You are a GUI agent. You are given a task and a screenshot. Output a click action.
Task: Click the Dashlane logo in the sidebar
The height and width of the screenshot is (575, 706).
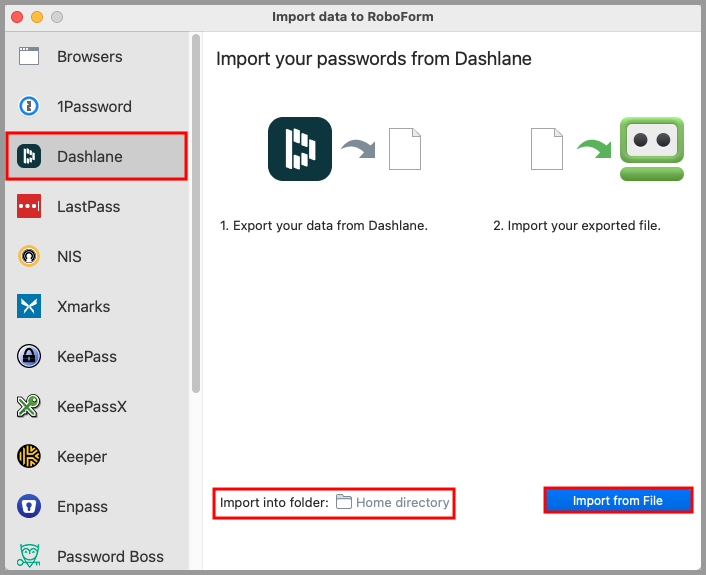29,157
